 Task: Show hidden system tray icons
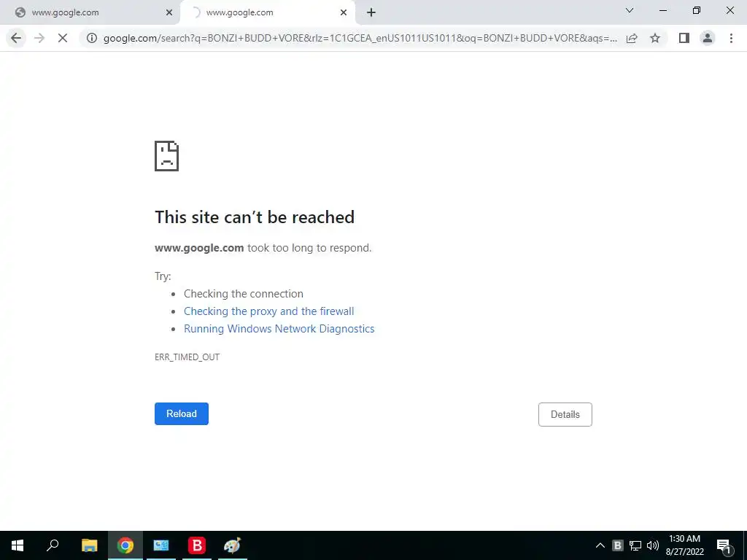[600, 545]
